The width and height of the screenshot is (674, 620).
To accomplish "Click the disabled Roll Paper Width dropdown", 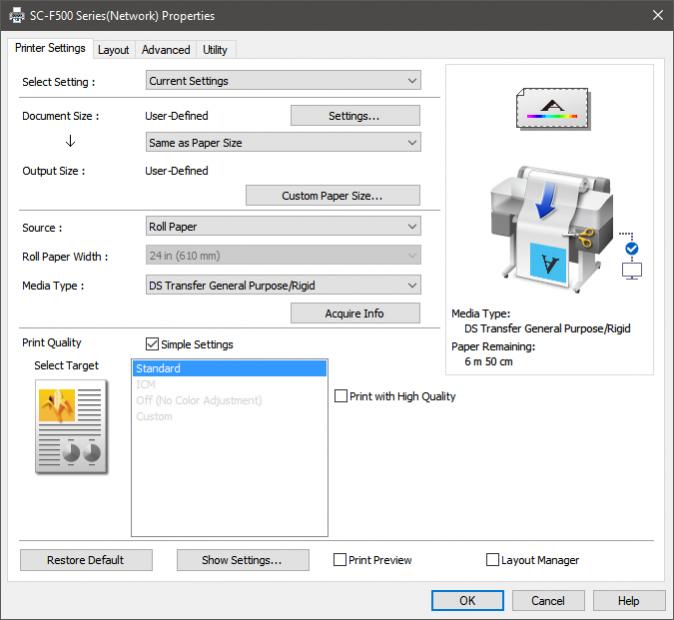I will (283, 255).
